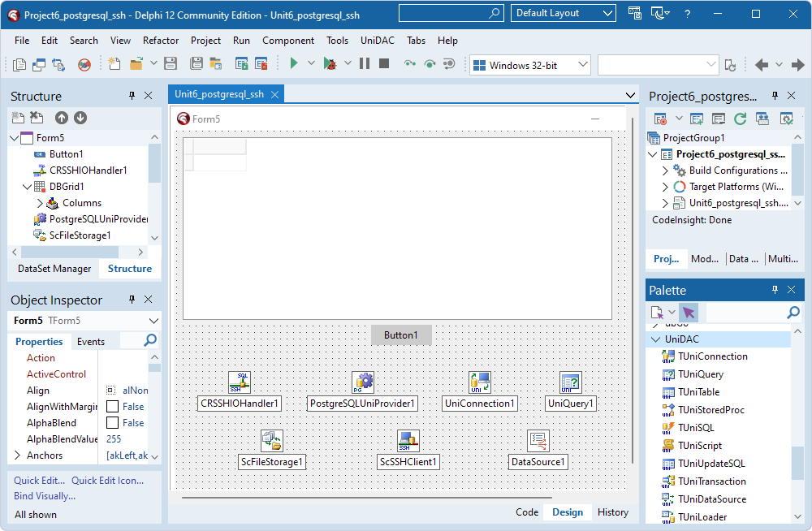This screenshot has width=812, height=531.
Task: Click the Refresh icon in Projects panel
Action: pos(740,119)
